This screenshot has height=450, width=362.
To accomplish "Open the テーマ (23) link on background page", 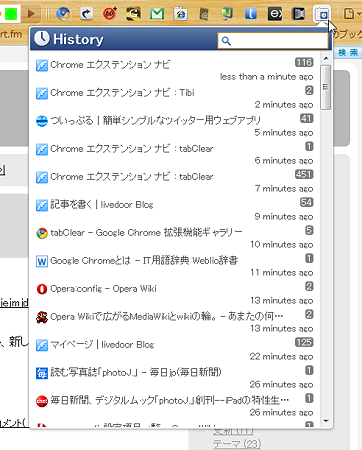I will pyautogui.click(x=237, y=444).
